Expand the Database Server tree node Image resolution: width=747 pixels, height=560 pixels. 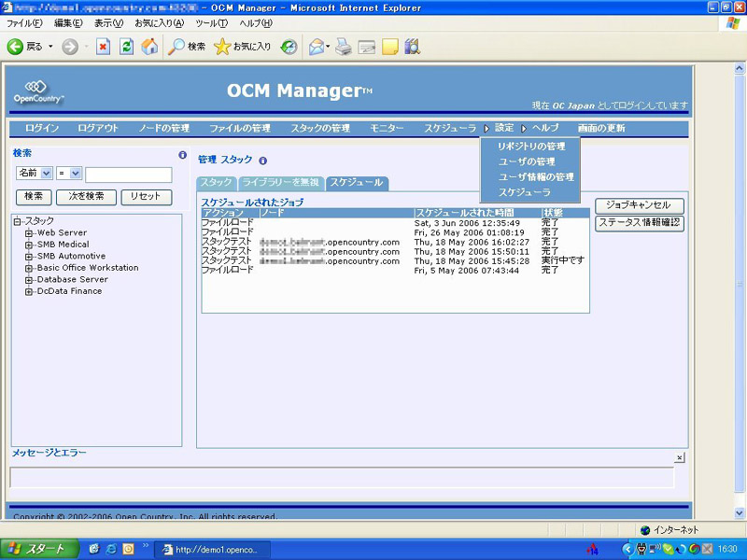point(29,280)
